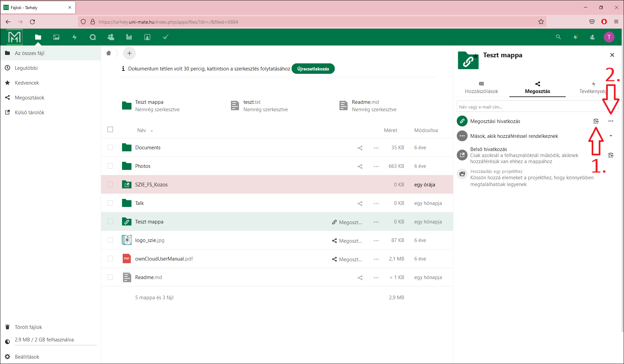
Task: Open recent teszt.txt file
Action: (x=260, y=105)
